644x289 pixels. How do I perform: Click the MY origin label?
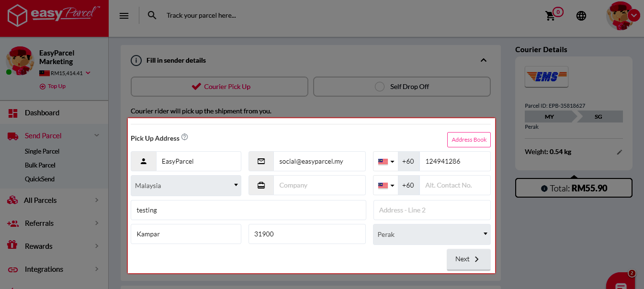[x=549, y=117]
